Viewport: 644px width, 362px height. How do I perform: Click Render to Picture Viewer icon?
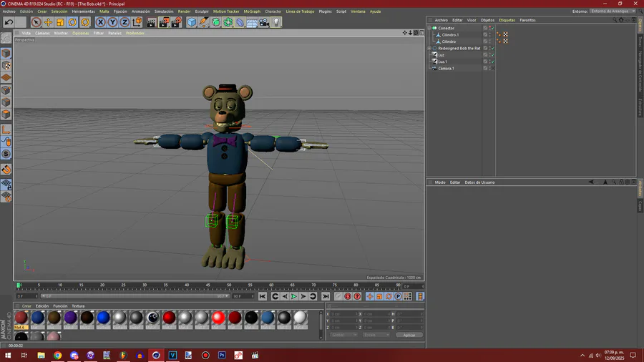tap(164, 22)
